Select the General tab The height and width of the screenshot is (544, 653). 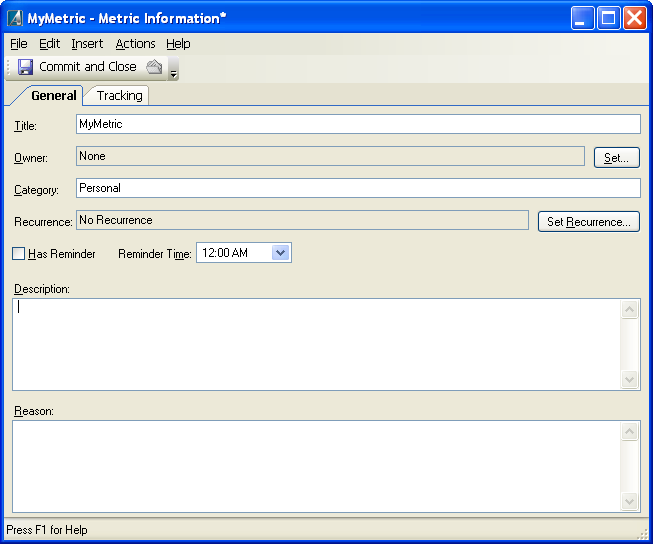point(54,96)
